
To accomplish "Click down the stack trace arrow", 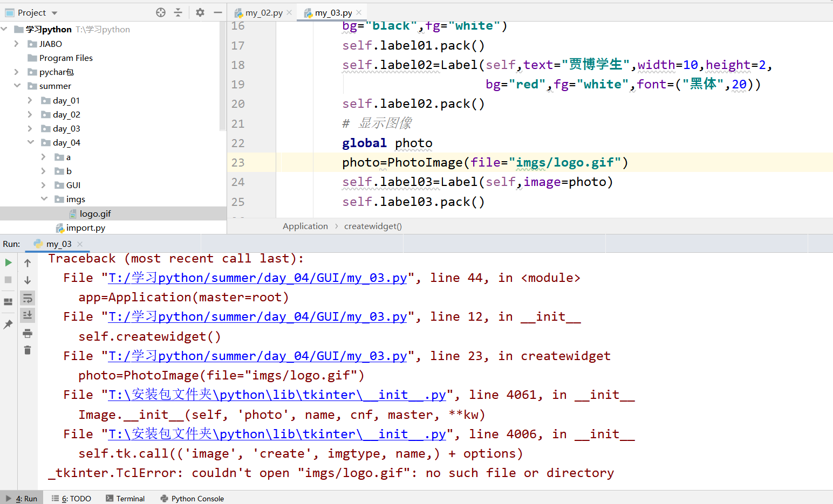I will tap(28, 280).
